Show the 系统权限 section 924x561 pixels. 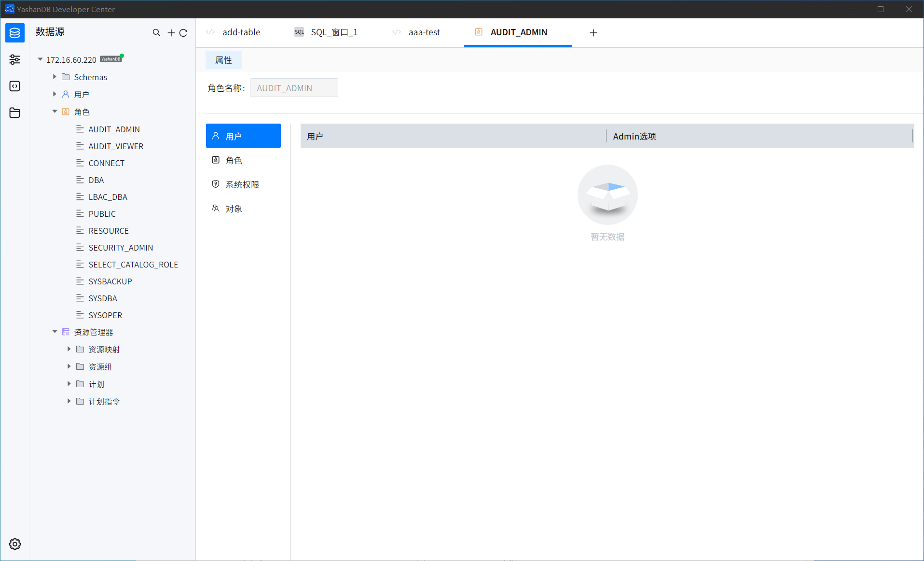pyautogui.click(x=243, y=184)
